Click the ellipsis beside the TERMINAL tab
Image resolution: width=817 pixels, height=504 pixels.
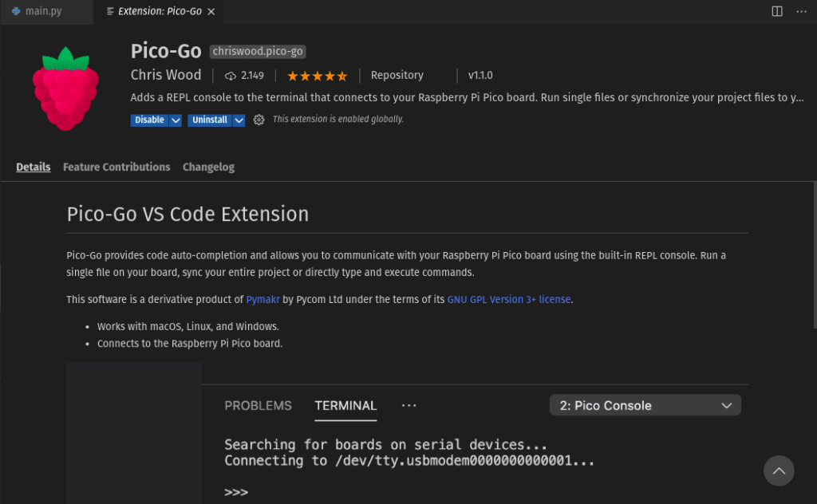pyautogui.click(x=409, y=405)
